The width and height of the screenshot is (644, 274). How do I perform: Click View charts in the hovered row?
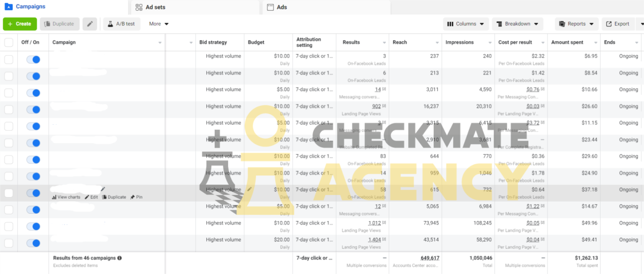(x=66, y=197)
